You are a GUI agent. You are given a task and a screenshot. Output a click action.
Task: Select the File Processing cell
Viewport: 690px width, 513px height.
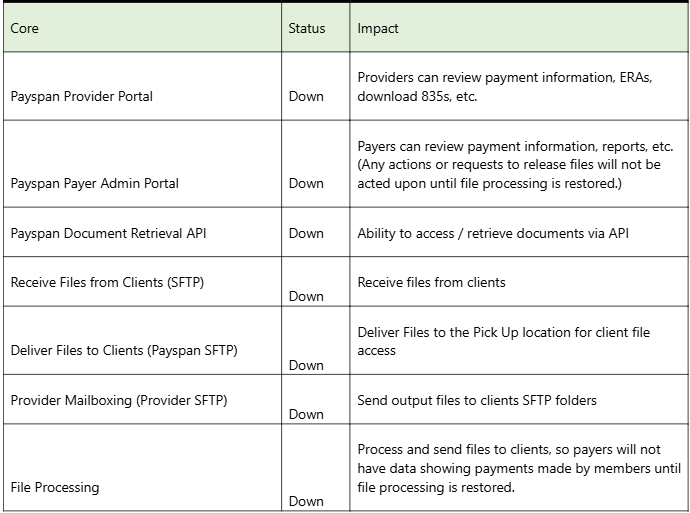142,467
